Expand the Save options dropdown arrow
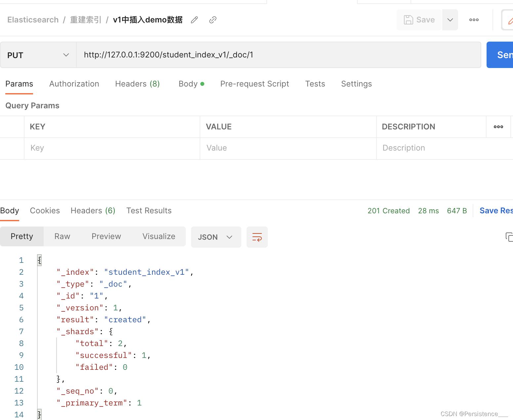This screenshot has height=420, width=513. coord(450,20)
